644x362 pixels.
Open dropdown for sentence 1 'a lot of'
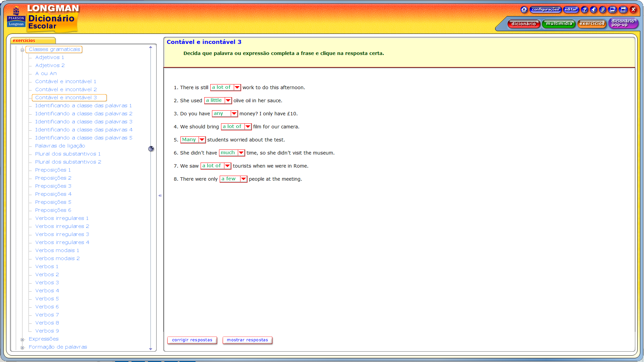(x=237, y=87)
